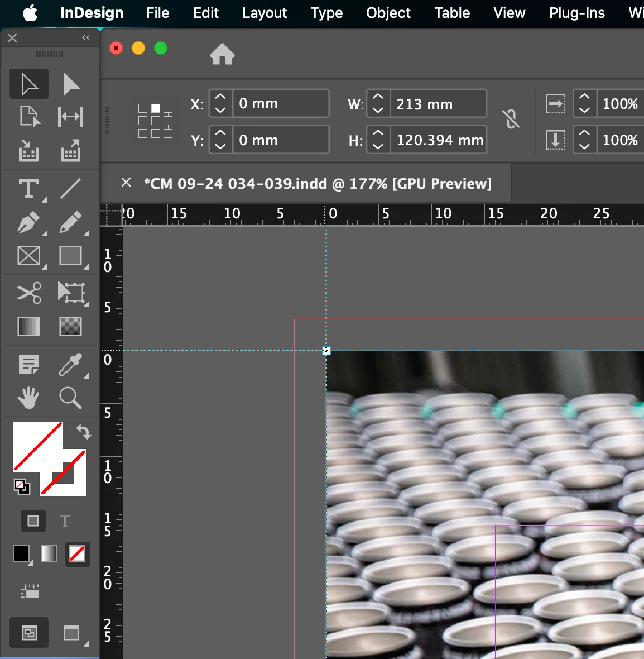The image size is (644, 659).
Task: Select the Free Transform tool
Action: pyautogui.click(x=71, y=293)
